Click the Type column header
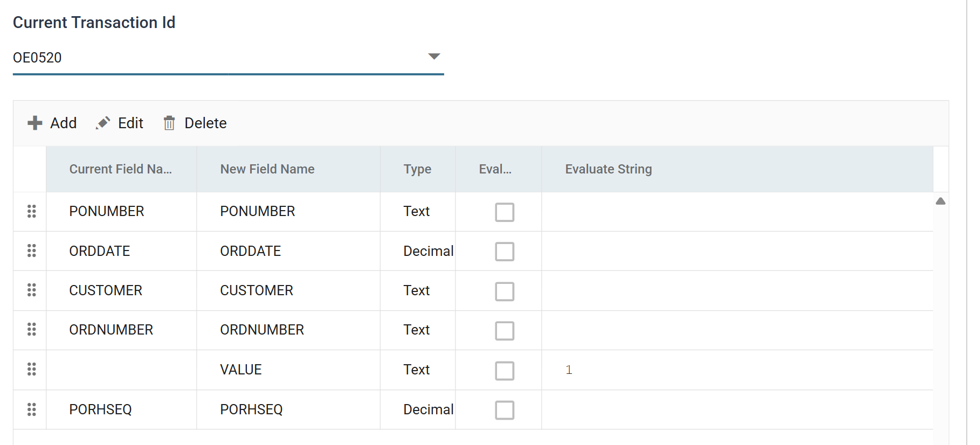This screenshot has height=445, width=980. 418,169
